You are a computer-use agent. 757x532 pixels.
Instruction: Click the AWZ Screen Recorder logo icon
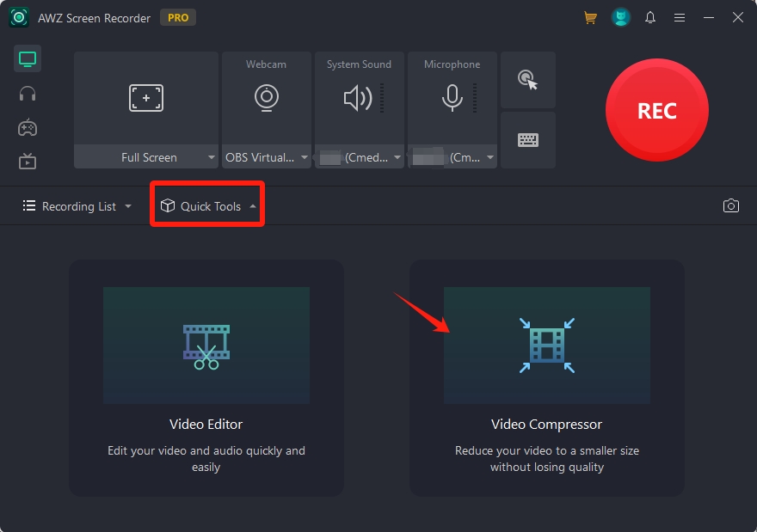19,18
